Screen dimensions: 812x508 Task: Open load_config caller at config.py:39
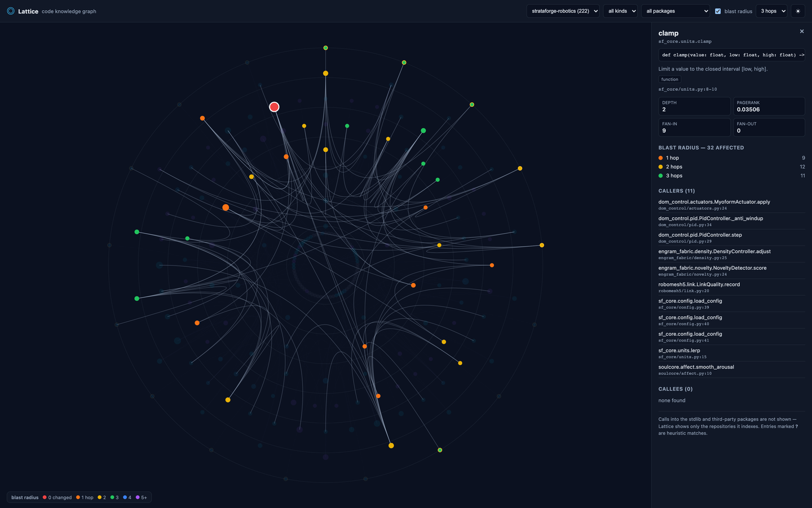coord(731,304)
